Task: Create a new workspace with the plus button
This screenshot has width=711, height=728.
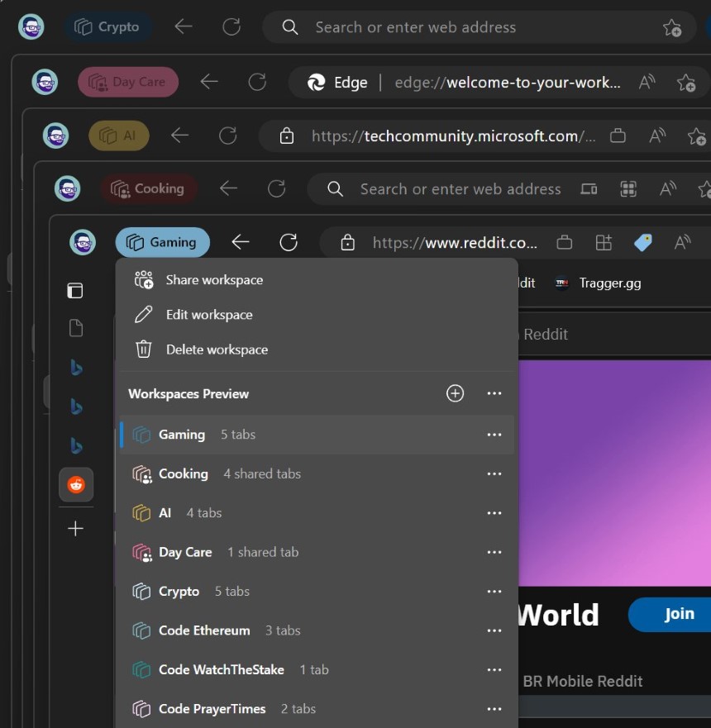Action: 456,393
